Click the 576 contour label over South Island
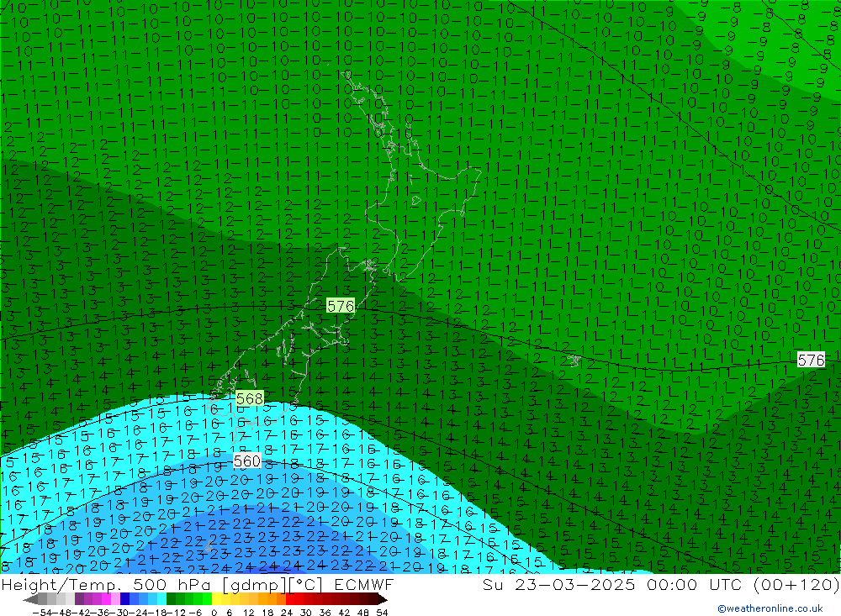The width and height of the screenshot is (841, 616). tap(341, 306)
